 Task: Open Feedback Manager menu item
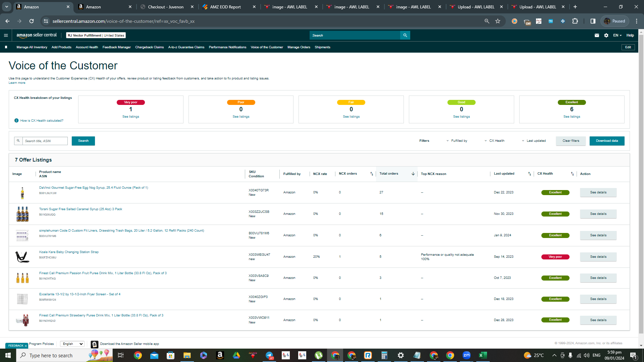[116, 47]
